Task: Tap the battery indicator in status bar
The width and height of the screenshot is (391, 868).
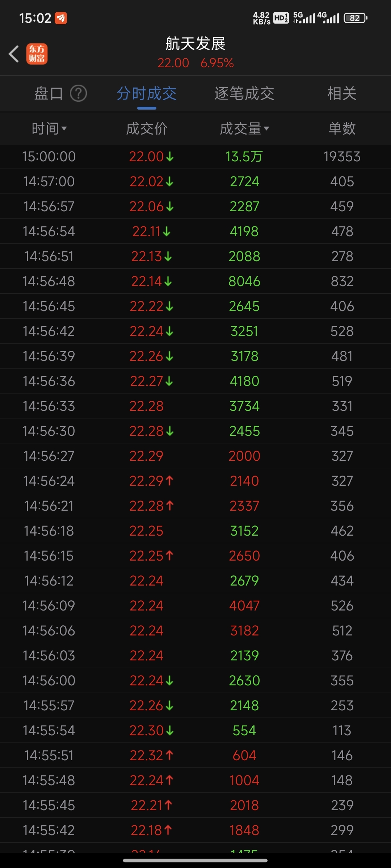Action: [356, 18]
